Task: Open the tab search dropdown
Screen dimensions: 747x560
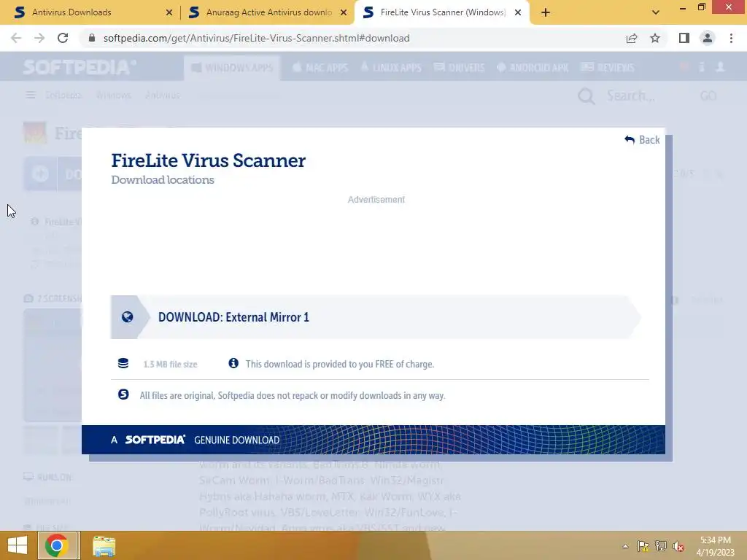Action: coord(656,13)
